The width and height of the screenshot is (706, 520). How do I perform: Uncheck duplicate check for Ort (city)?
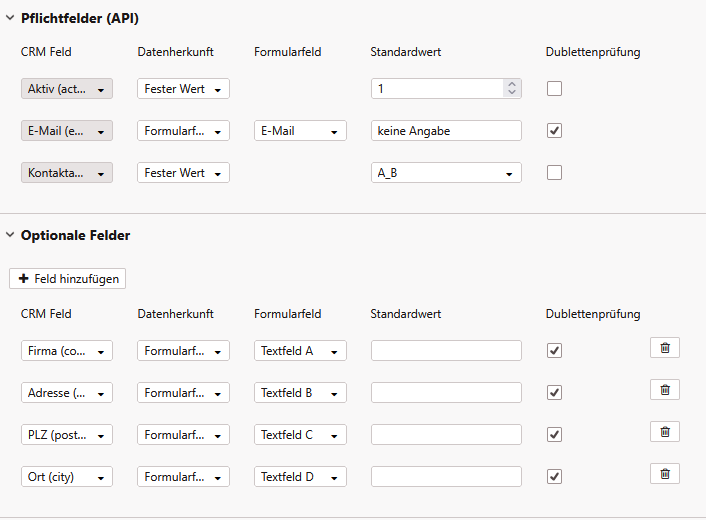pyautogui.click(x=554, y=477)
